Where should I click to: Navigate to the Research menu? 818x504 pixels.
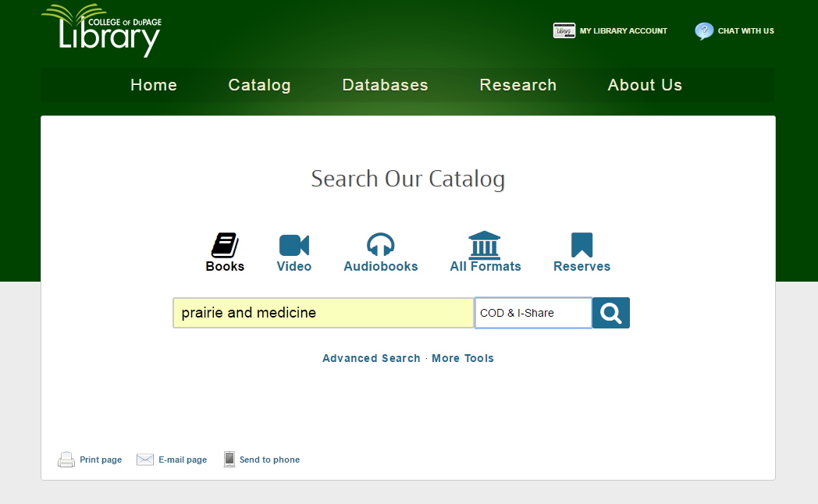coord(517,85)
